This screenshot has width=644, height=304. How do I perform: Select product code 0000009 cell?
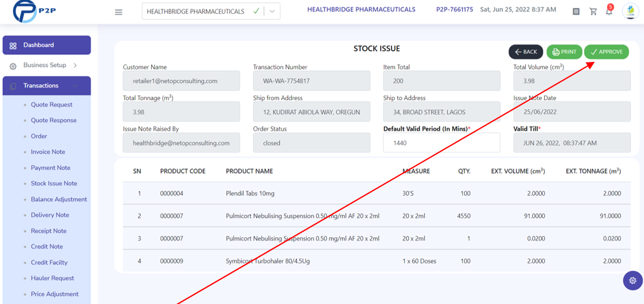[171, 261]
